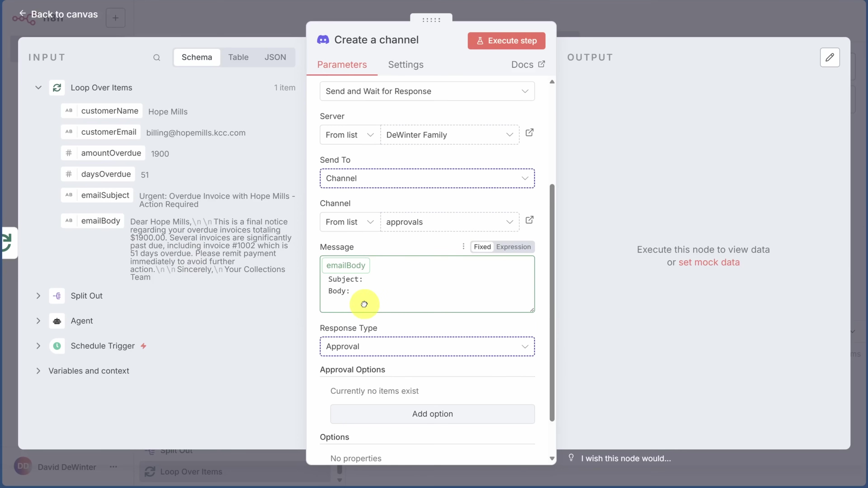Open the Channel From list mode dropdown
The height and width of the screenshot is (488, 868).
[x=350, y=222]
